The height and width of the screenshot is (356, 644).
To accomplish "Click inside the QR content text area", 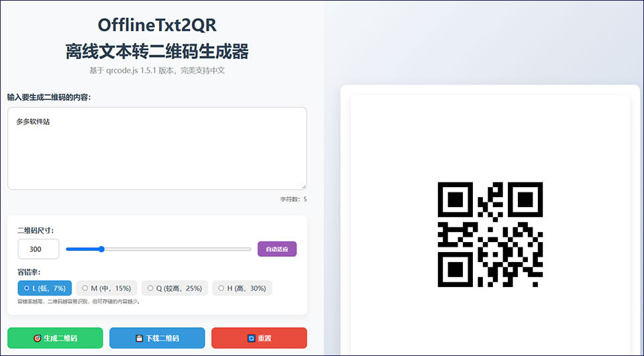I will (x=157, y=149).
